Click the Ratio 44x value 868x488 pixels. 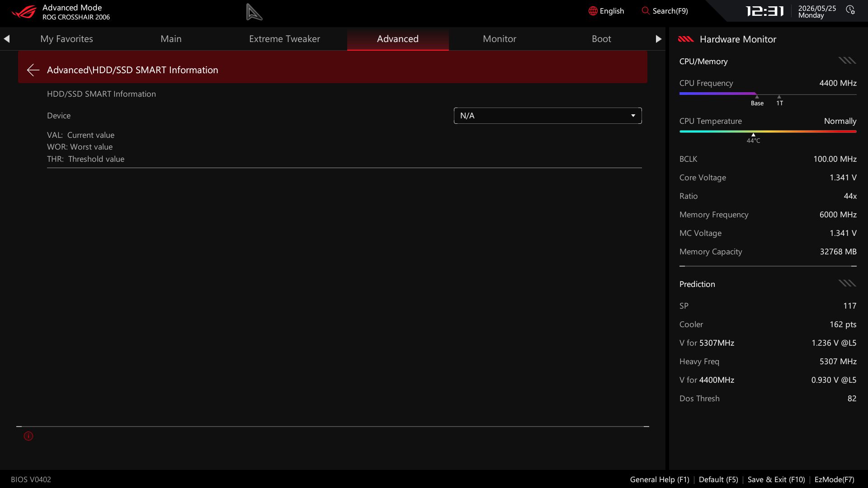850,196
